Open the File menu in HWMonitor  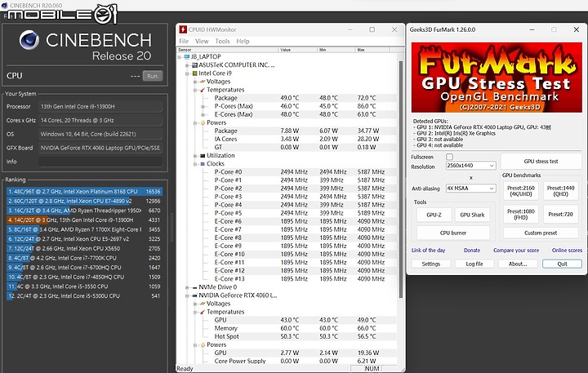(184, 42)
